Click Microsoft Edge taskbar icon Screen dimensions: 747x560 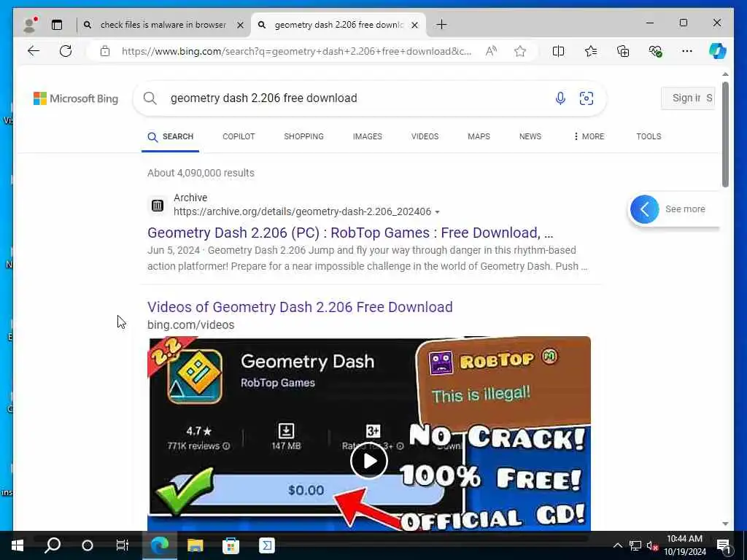coord(160,545)
